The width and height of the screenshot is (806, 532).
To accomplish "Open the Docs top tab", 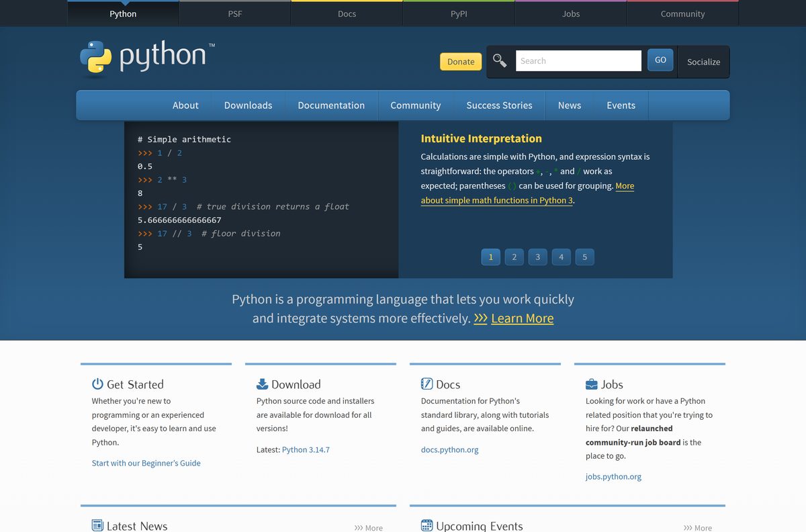I will point(347,13).
